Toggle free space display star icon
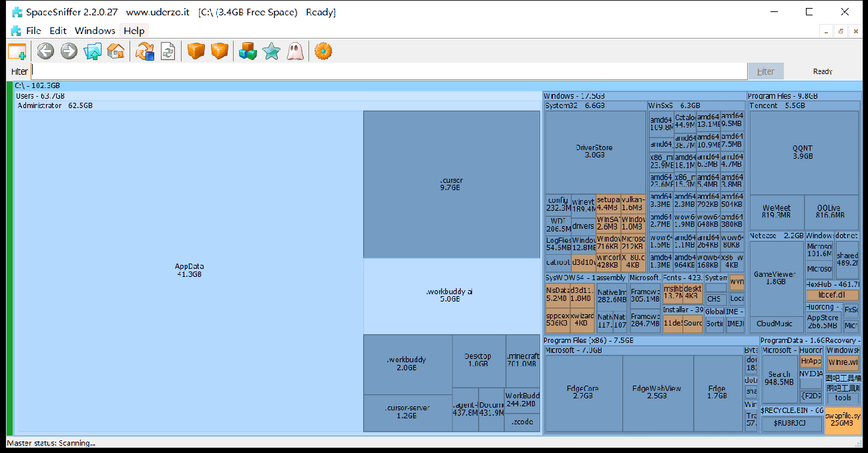The image size is (868, 453). pyautogui.click(x=271, y=51)
